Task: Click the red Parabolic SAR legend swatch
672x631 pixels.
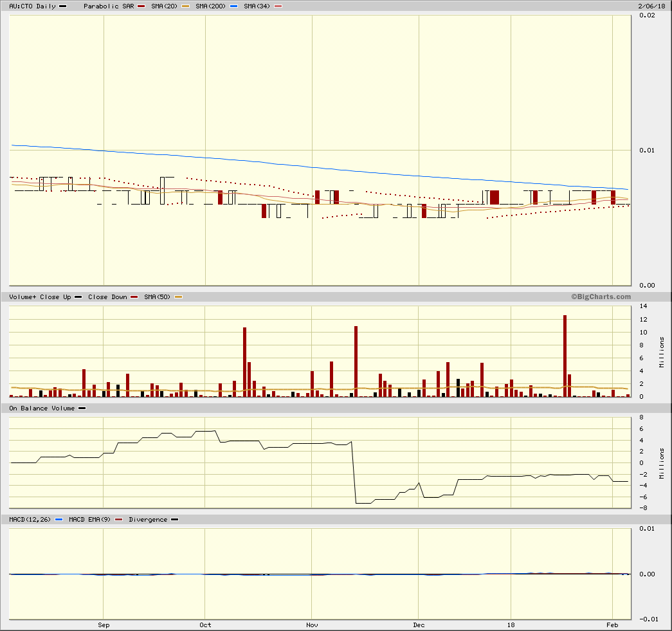Action: tap(141, 6)
